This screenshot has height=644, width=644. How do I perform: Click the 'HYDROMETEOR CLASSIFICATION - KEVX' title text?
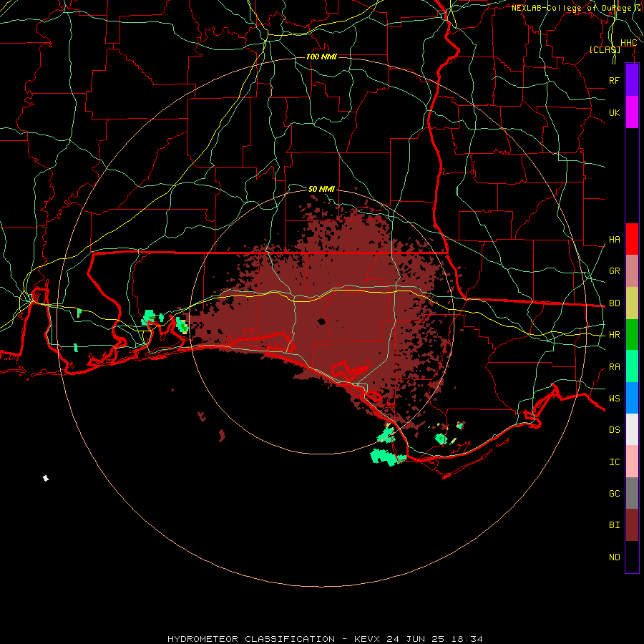point(275,639)
